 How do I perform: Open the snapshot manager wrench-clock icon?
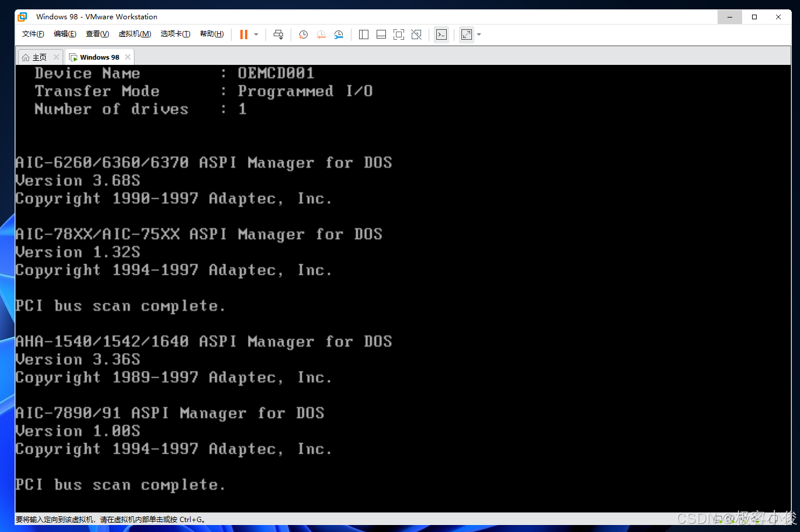coord(339,34)
